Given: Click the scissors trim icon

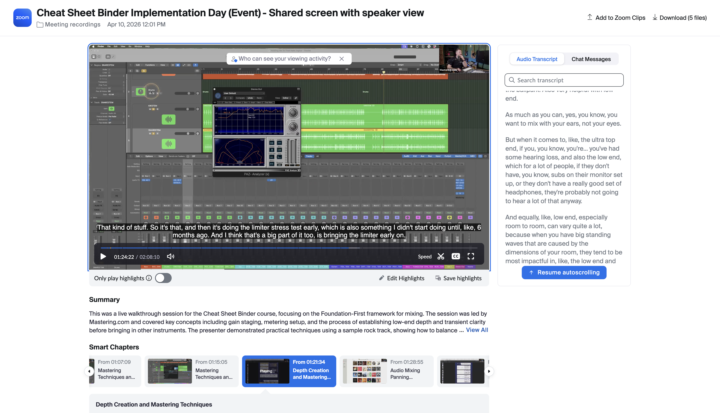Looking at the screenshot, I should pyautogui.click(x=441, y=256).
